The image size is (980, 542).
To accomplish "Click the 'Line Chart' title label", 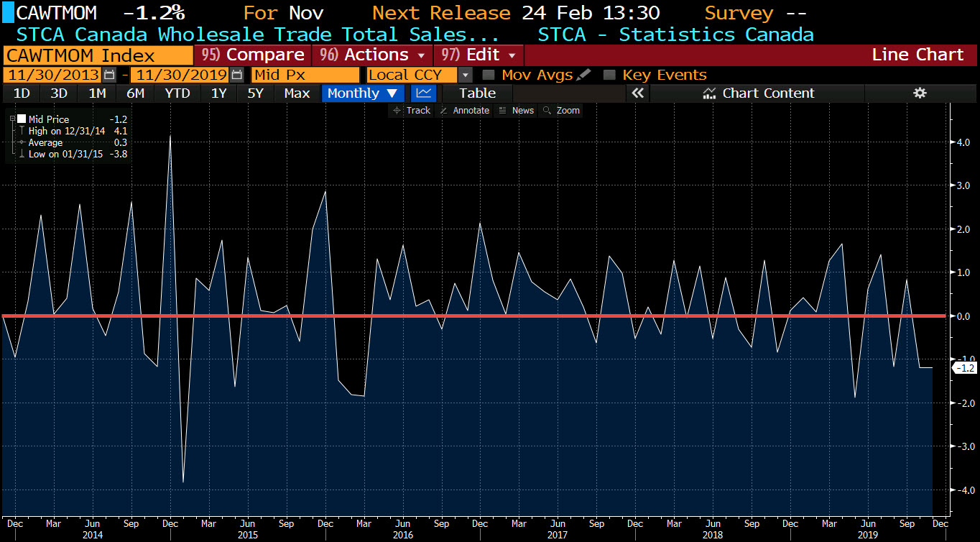I will pos(917,55).
